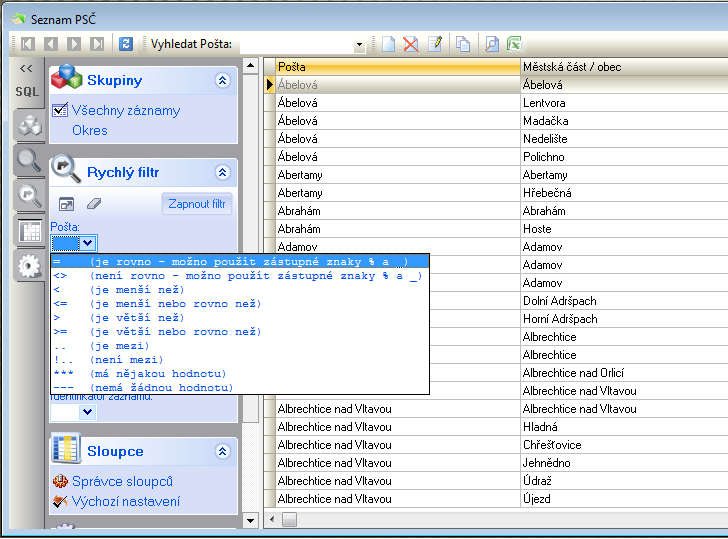Edit record pencil icon

pos(436,44)
